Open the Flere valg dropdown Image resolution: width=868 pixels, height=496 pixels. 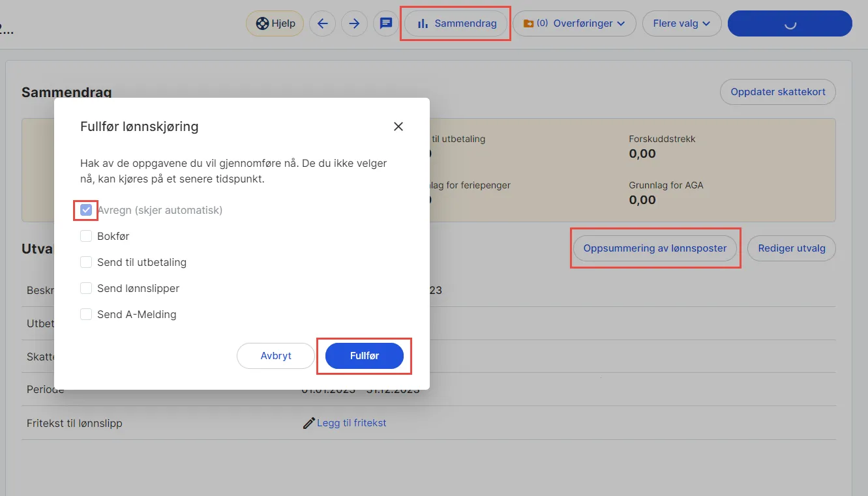click(681, 23)
